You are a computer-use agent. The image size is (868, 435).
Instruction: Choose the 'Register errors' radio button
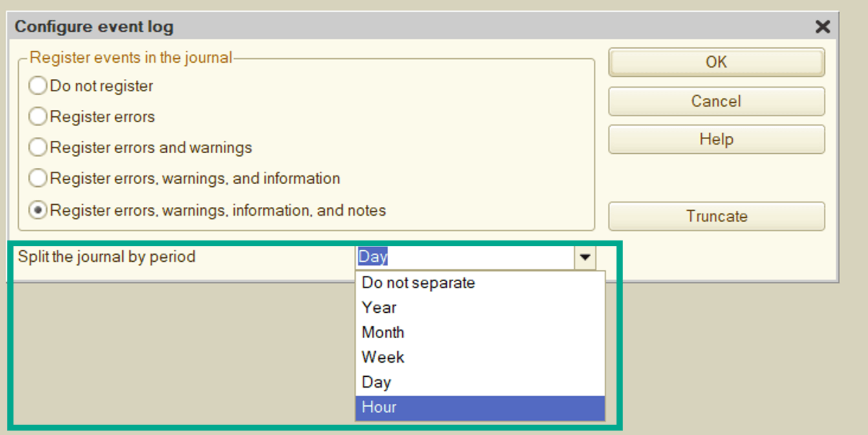[x=38, y=117]
